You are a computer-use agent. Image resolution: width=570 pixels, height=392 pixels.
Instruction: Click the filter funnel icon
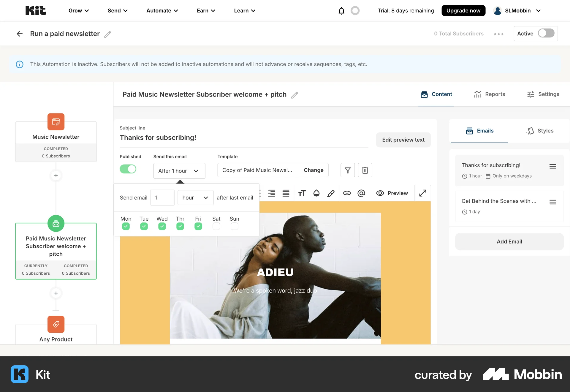[348, 170]
